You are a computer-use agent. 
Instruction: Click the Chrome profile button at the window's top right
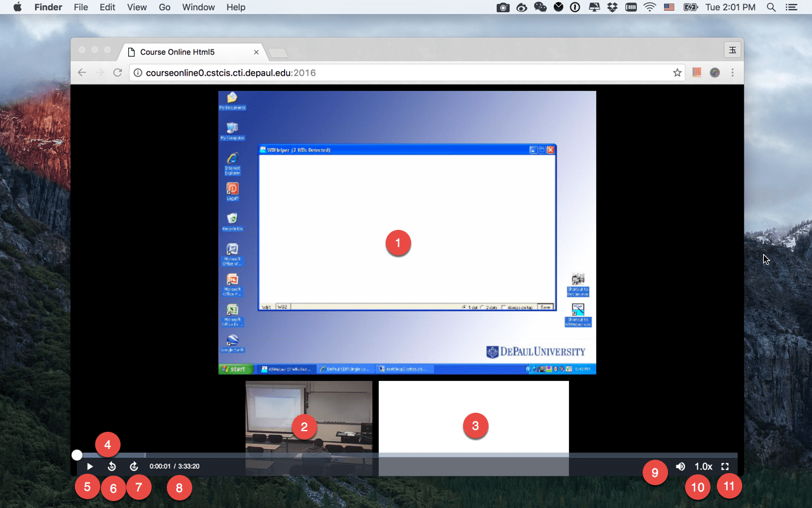(732, 50)
